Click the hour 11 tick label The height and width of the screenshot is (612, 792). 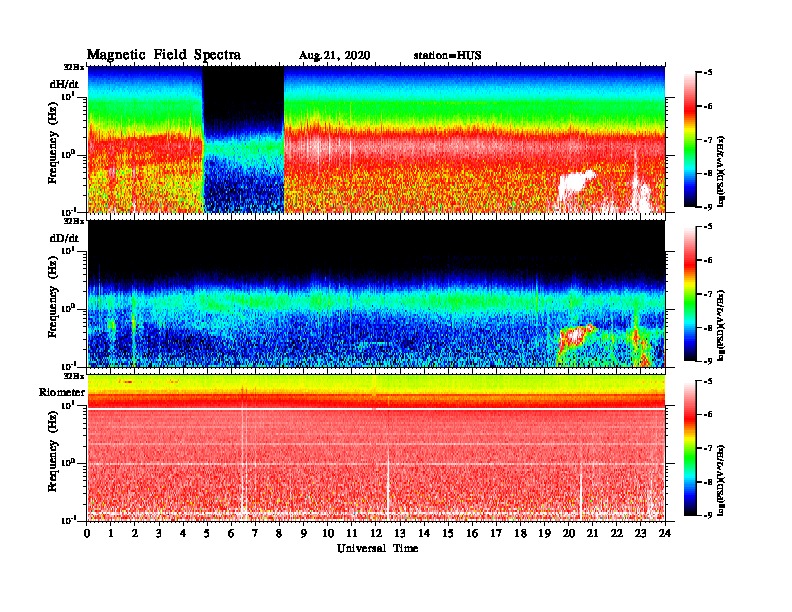[x=352, y=533]
